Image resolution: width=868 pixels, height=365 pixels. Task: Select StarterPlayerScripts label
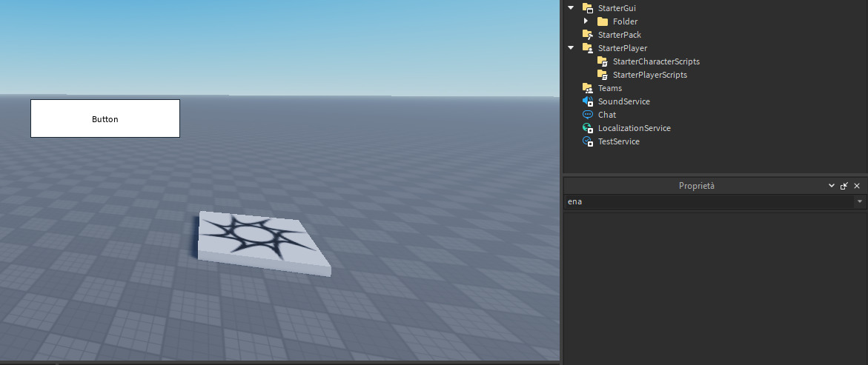coord(650,75)
